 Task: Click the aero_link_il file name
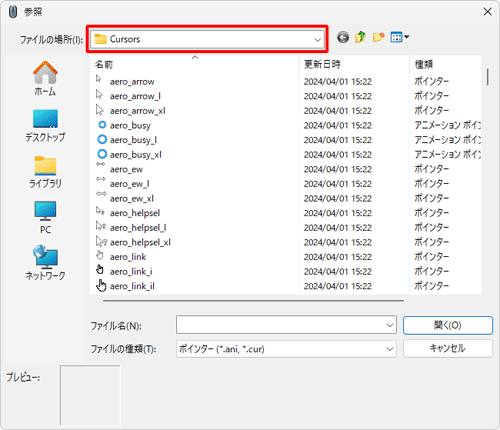(132, 286)
